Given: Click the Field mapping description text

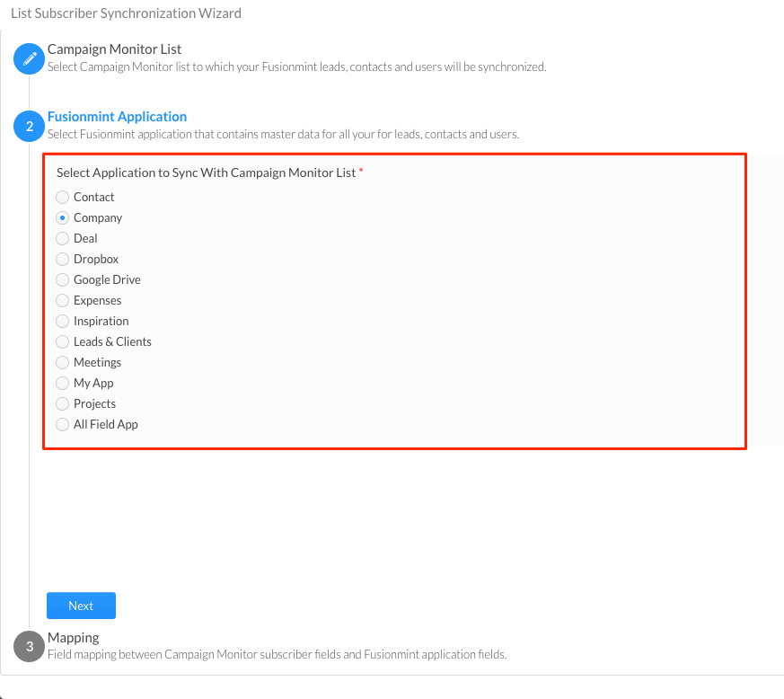Looking at the screenshot, I should coord(277,654).
